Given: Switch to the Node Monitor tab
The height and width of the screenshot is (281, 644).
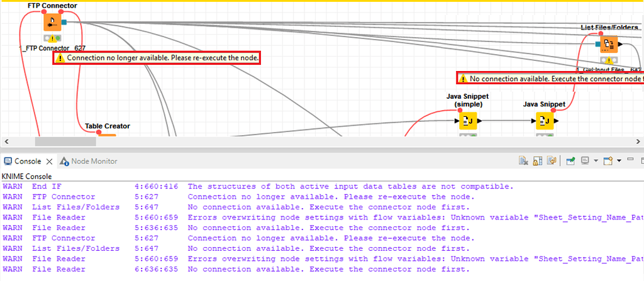Looking at the screenshot, I should [x=88, y=161].
